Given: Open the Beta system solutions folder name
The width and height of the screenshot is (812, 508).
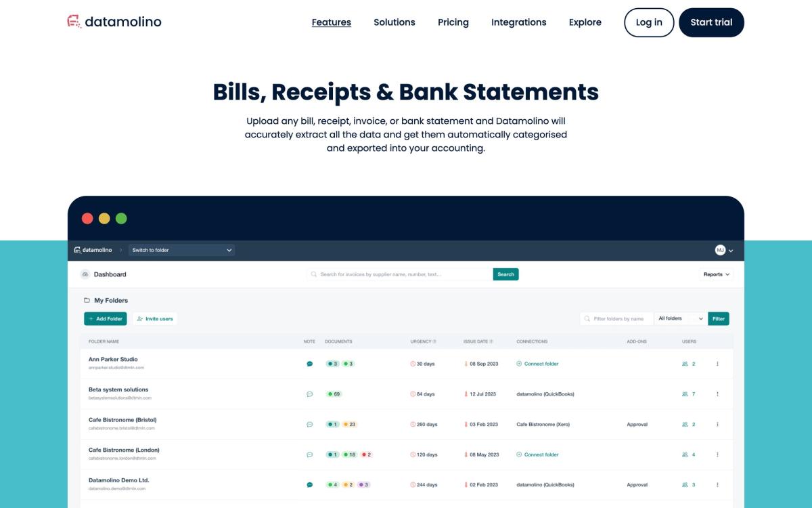Looking at the screenshot, I should click(118, 389).
